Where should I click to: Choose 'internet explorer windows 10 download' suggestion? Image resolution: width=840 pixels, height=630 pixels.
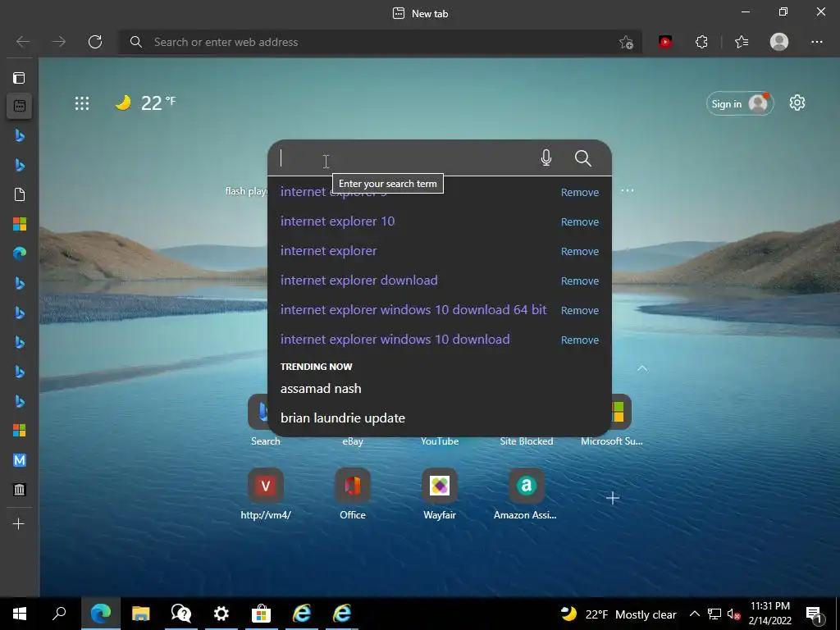coord(395,339)
